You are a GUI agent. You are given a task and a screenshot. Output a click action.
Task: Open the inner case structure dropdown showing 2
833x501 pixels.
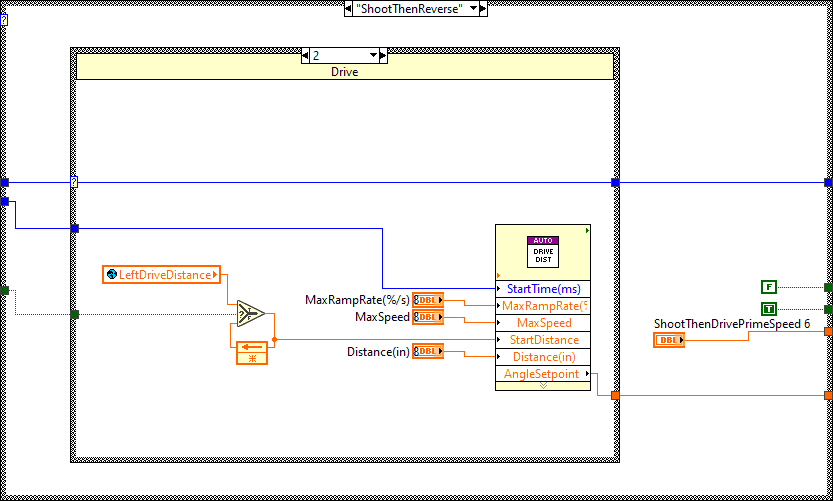pos(371,55)
